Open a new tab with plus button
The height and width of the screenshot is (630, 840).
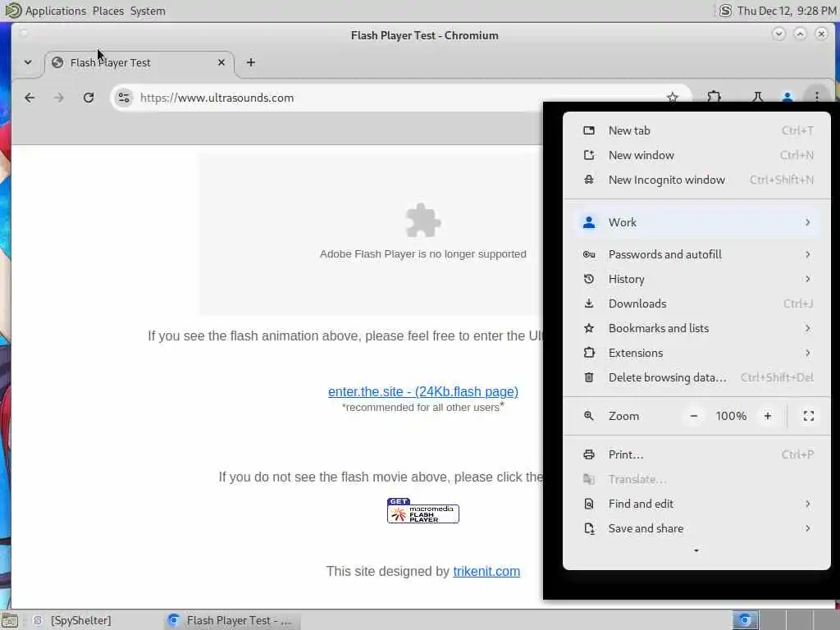point(251,62)
